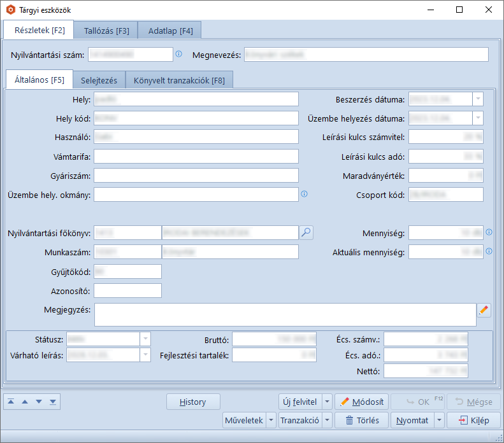The height and width of the screenshot is (443, 504).
Task: Click info icon beside Üzembe hely. okmány
Action: click(305, 194)
